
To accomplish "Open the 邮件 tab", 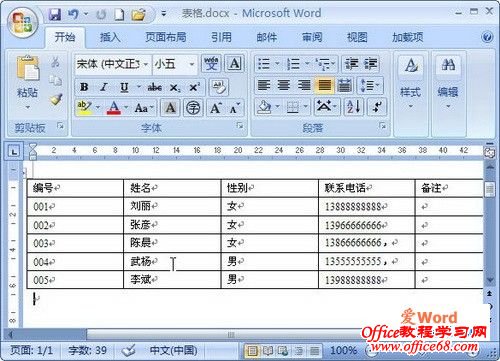I will coord(266,37).
